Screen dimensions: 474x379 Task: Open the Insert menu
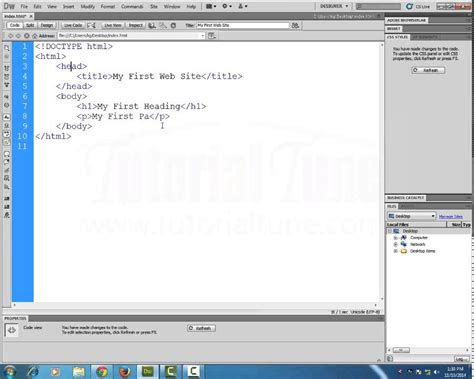pyautogui.click(x=69, y=6)
